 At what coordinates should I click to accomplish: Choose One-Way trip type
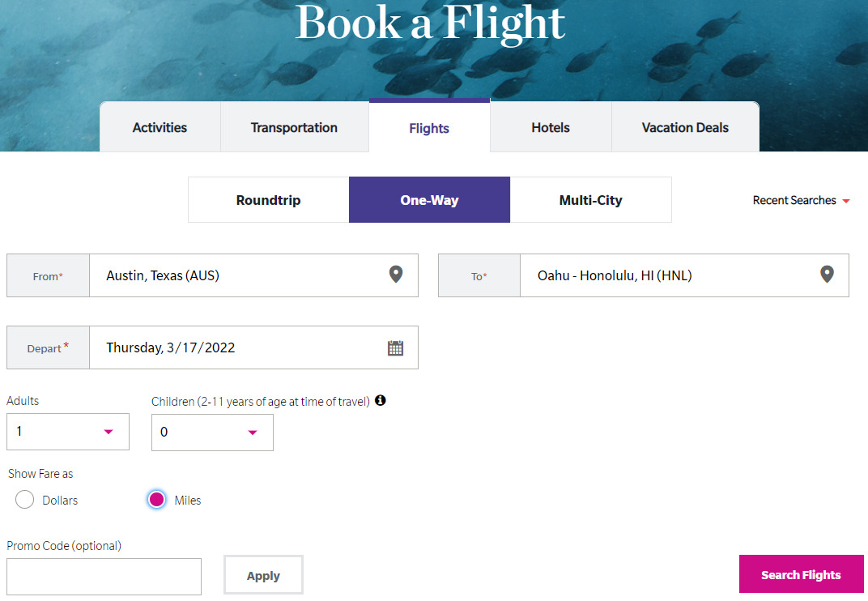(429, 200)
